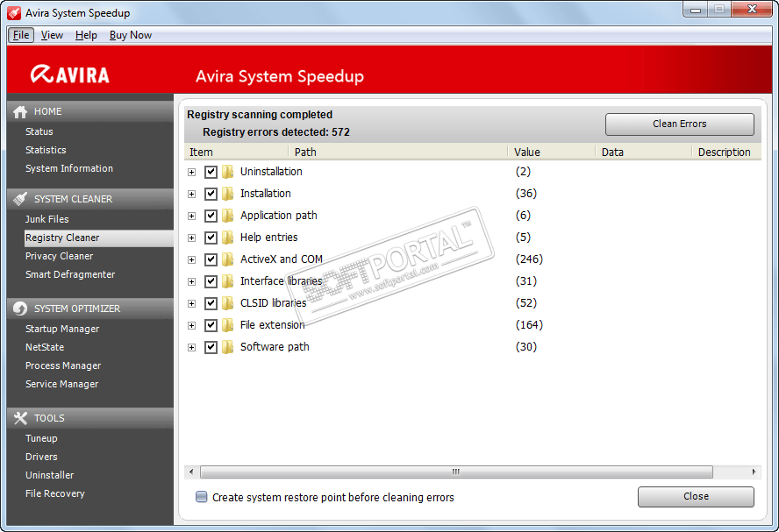Image resolution: width=779 pixels, height=532 pixels.
Task: Click the HOME house icon
Action: pos(20,111)
